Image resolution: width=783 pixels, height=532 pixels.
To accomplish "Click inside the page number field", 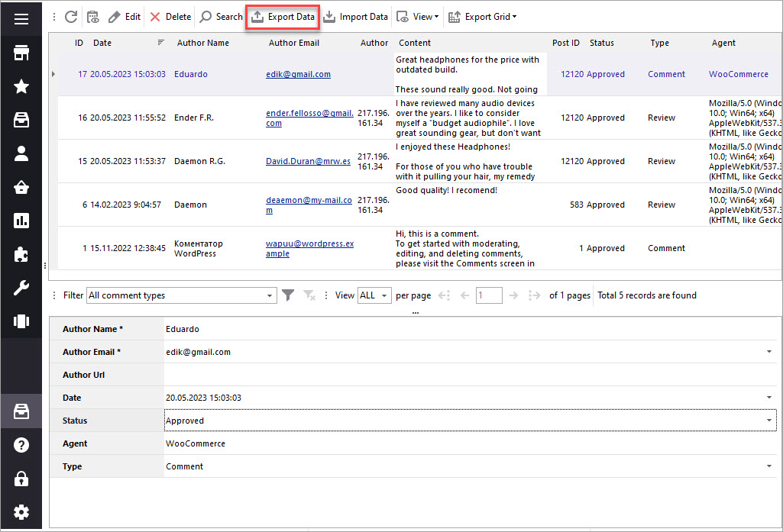I will click(489, 295).
